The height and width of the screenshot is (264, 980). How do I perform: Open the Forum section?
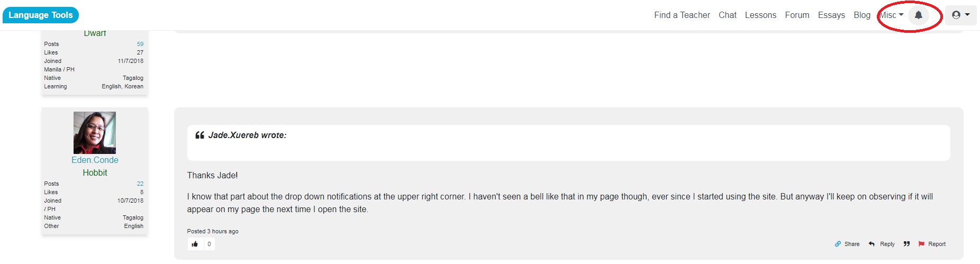[797, 15]
